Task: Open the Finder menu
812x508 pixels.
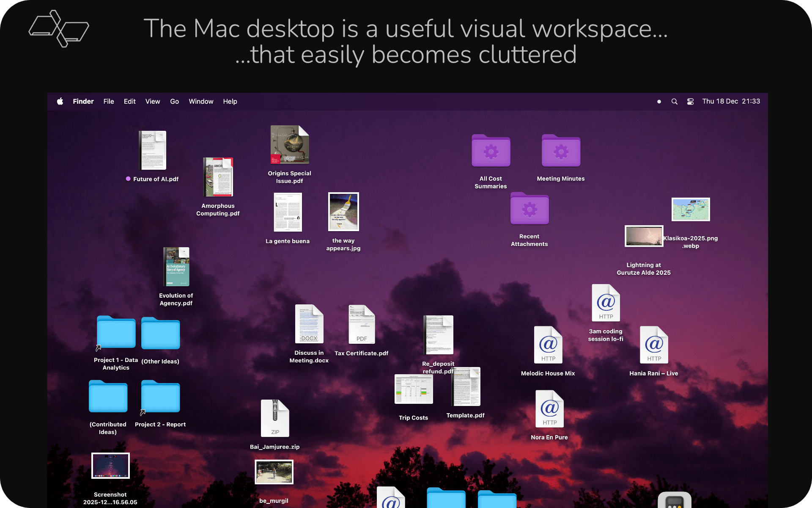Action: click(83, 102)
